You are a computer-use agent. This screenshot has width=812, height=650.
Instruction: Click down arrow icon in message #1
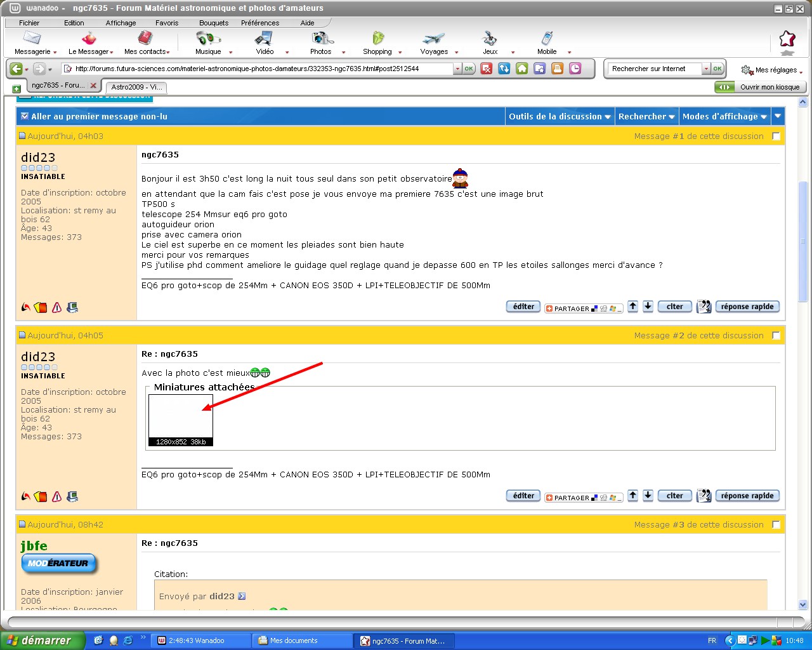point(648,307)
